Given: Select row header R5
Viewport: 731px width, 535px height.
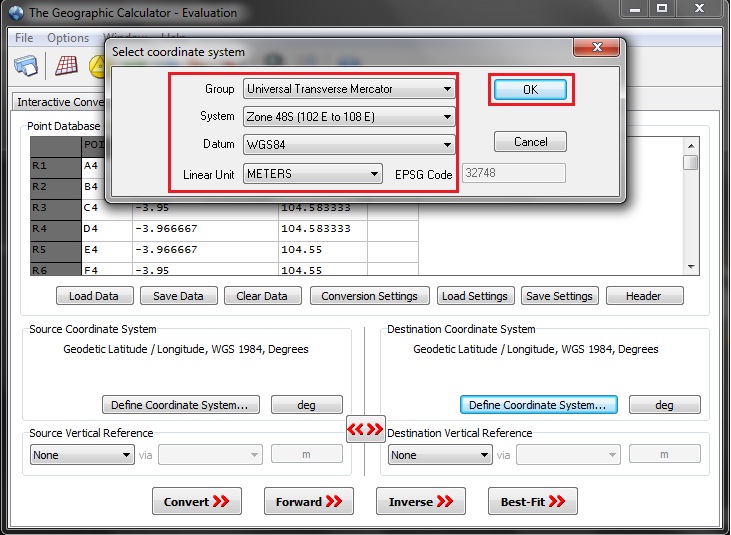Looking at the screenshot, I should tap(55, 251).
